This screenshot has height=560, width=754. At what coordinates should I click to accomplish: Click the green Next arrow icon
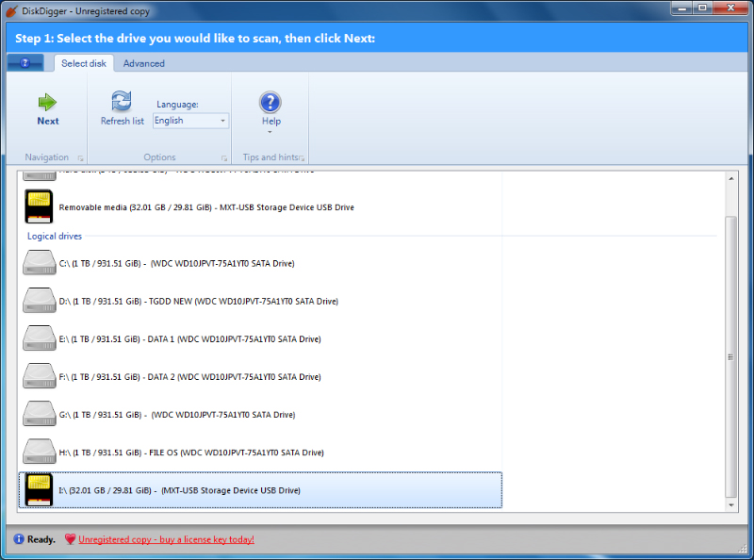click(47, 102)
